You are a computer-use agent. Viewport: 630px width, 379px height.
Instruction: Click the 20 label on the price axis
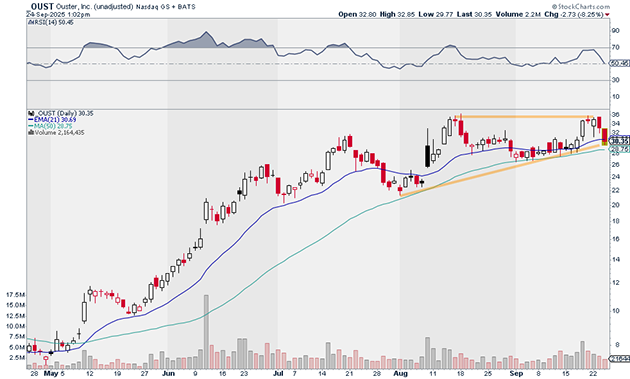[615, 205]
